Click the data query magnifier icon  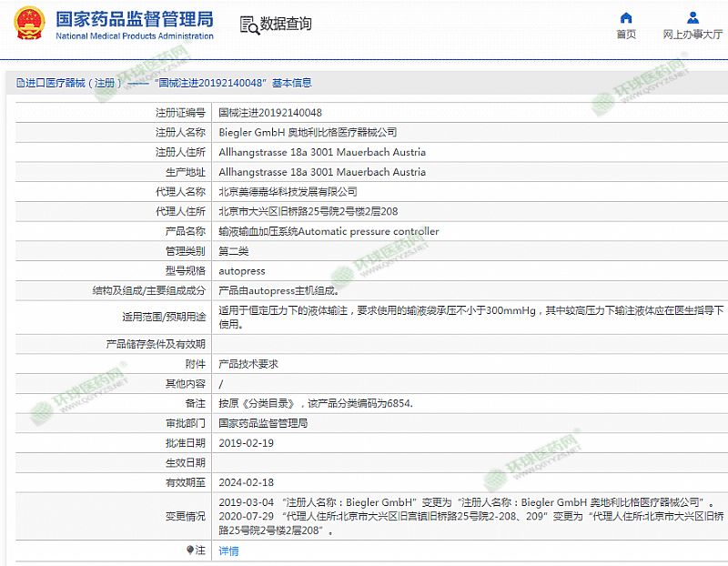point(248,25)
